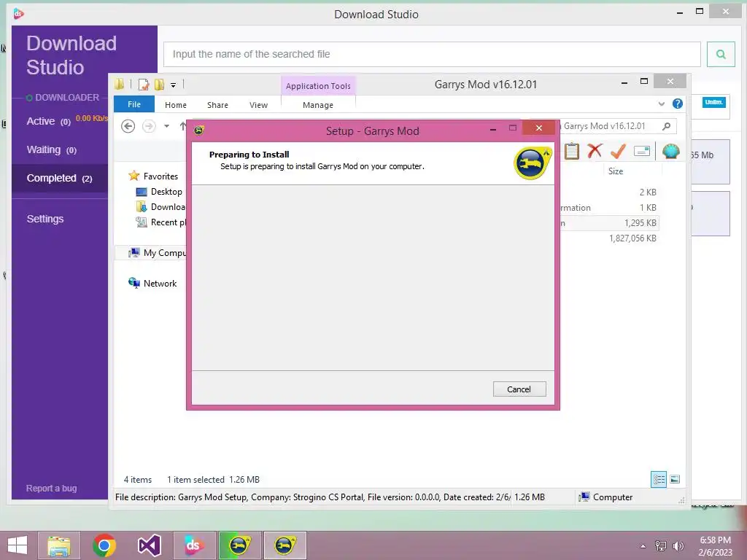Show hidden tray icons arrow

pyautogui.click(x=643, y=545)
